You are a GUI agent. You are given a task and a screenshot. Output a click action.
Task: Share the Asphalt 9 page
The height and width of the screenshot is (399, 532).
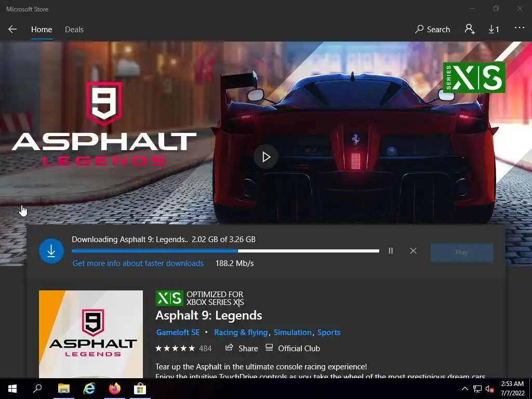pyautogui.click(x=242, y=348)
